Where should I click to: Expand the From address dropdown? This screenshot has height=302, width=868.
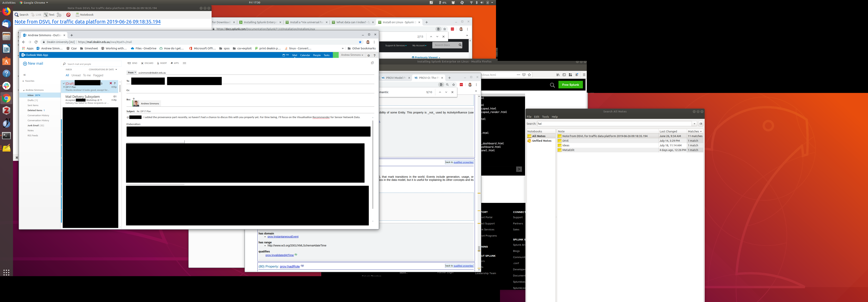point(132,73)
